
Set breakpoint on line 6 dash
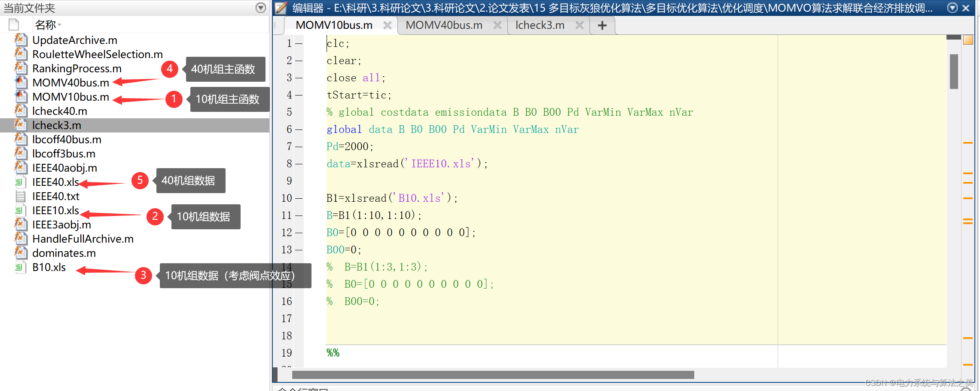(299, 129)
